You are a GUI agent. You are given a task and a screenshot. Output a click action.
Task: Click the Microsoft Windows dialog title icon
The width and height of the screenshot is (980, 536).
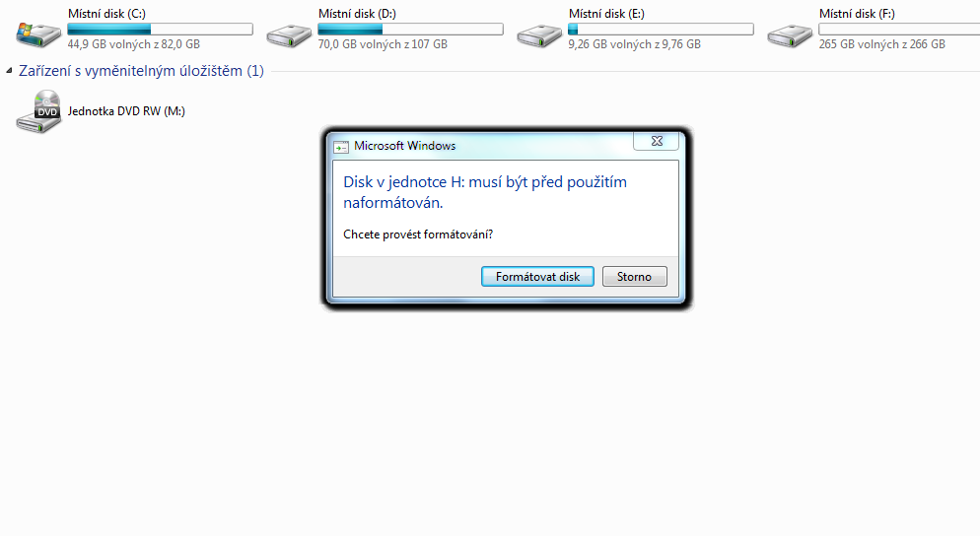tap(341, 147)
